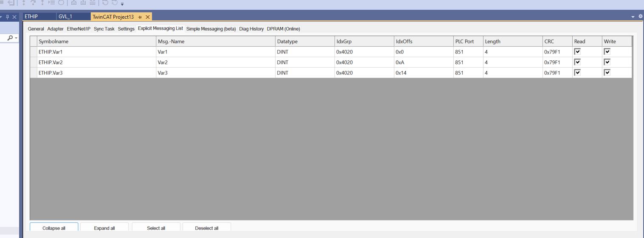Open the Adapter tab
644x238 pixels.
tap(56, 29)
